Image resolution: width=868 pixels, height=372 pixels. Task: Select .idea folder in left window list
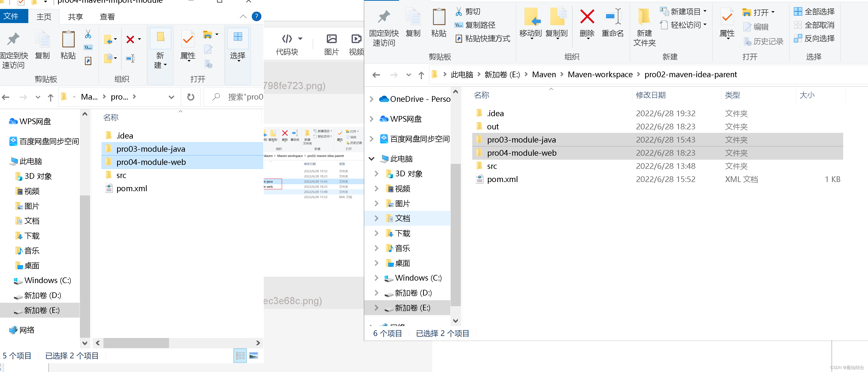(182, 136)
